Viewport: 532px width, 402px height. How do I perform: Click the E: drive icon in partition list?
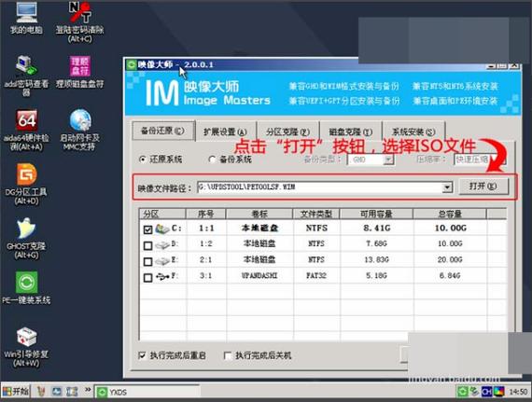pyautogui.click(x=162, y=260)
